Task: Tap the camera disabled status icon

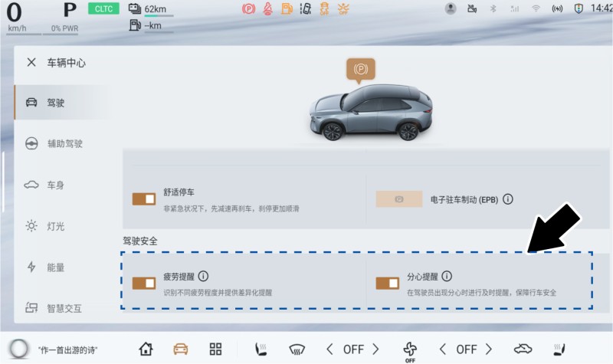Action: click(x=472, y=8)
